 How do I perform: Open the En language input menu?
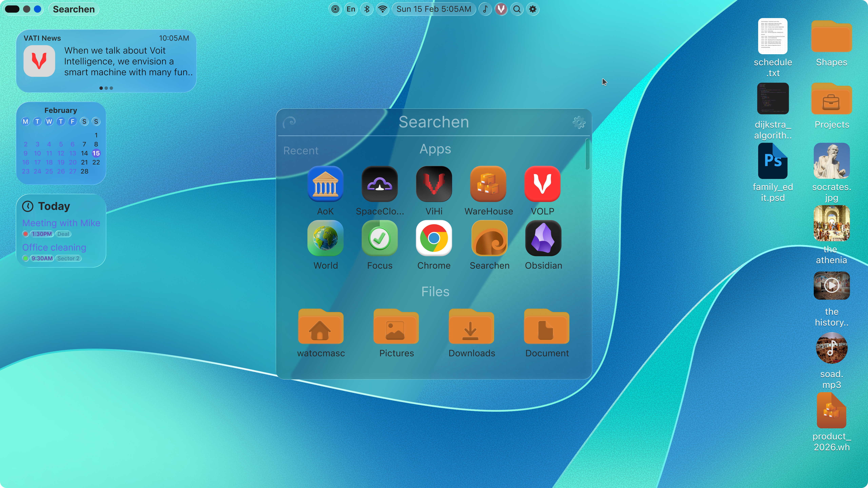click(351, 9)
